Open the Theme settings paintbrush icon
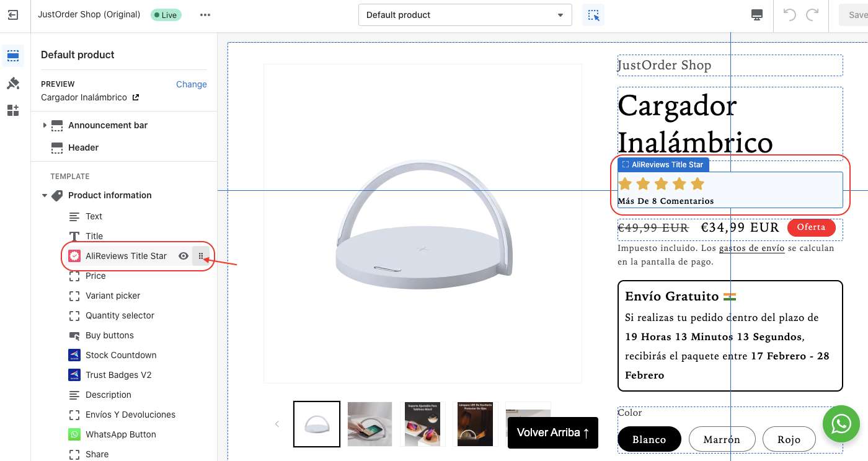868x461 pixels. tap(13, 83)
